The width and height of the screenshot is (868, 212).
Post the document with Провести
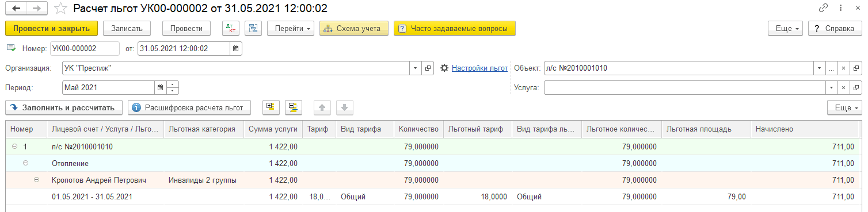186,28
